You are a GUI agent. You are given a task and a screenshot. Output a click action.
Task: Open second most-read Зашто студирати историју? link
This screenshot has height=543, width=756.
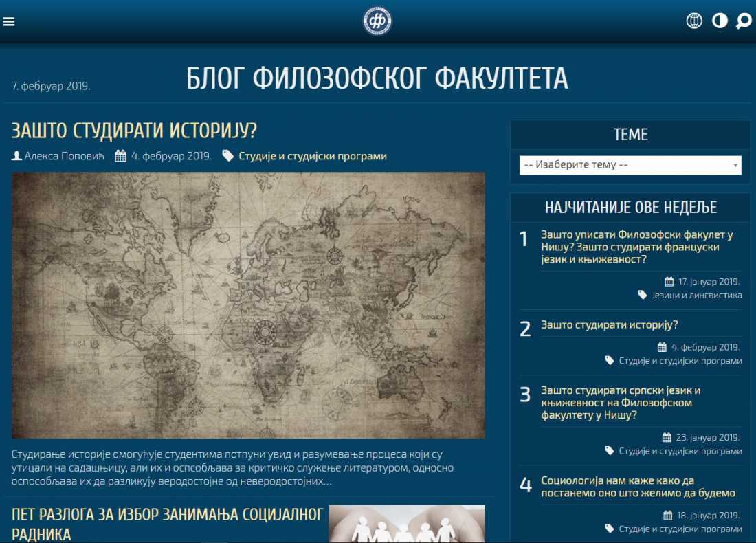[x=609, y=325]
